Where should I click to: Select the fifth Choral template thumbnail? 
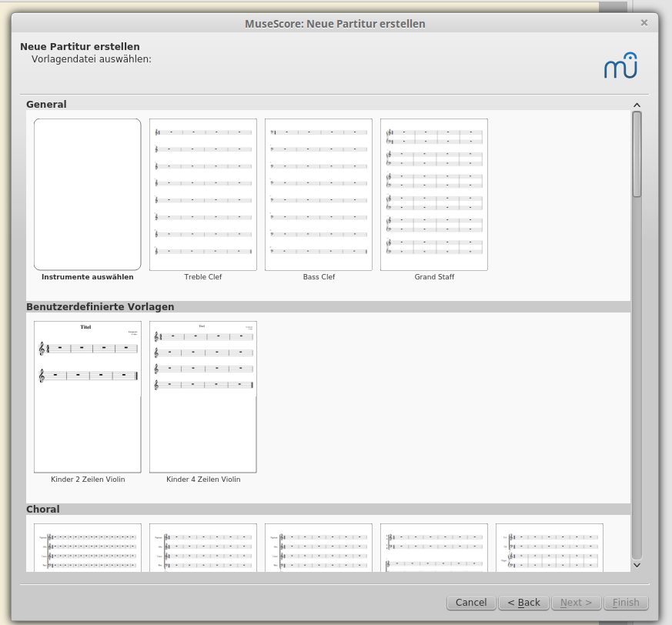[x=550, y=547]
